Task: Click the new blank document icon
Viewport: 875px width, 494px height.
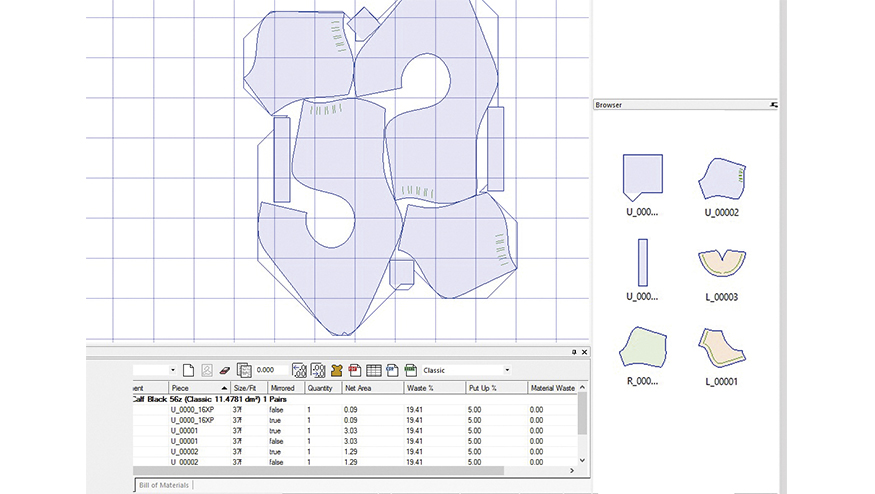Action: click(187, 370)
